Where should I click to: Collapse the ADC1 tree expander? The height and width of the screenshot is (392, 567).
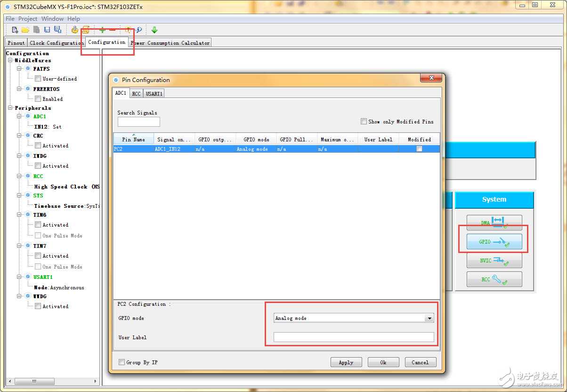point(19,116)
